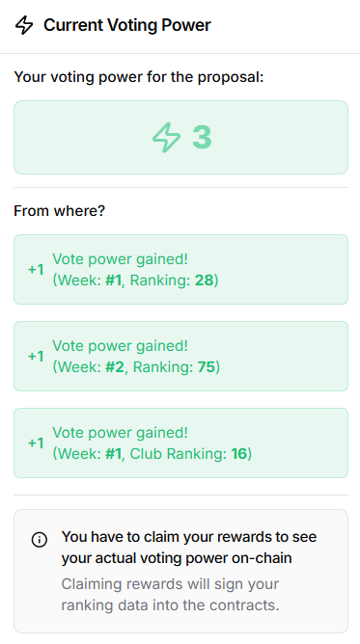
Task: Click the bold ranking number 28
Action: 204,281
